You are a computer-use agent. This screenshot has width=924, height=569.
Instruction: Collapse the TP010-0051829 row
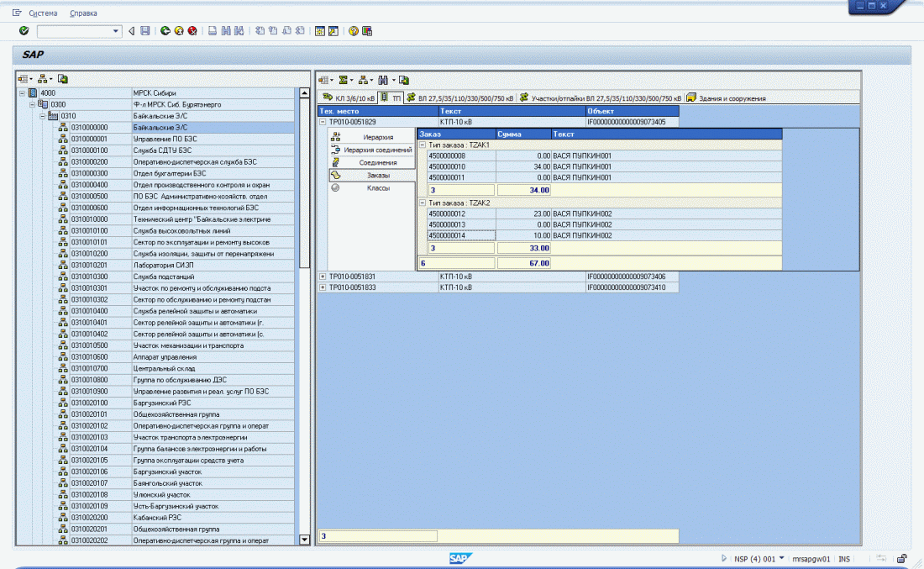(323, 122)
